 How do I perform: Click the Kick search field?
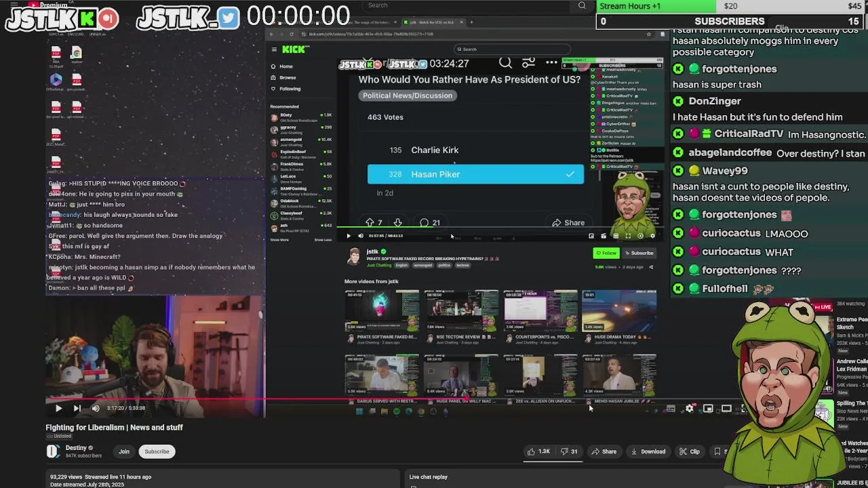point(512,49)
